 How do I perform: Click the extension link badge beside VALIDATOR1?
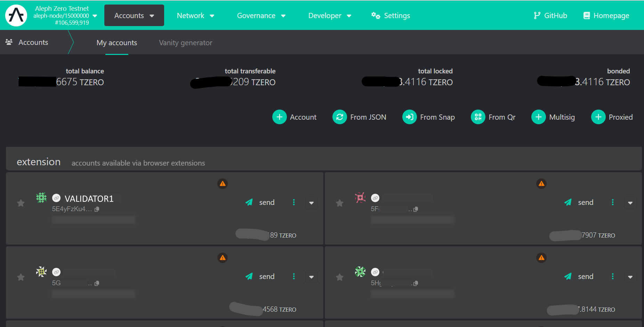click(x=56, y=198)
